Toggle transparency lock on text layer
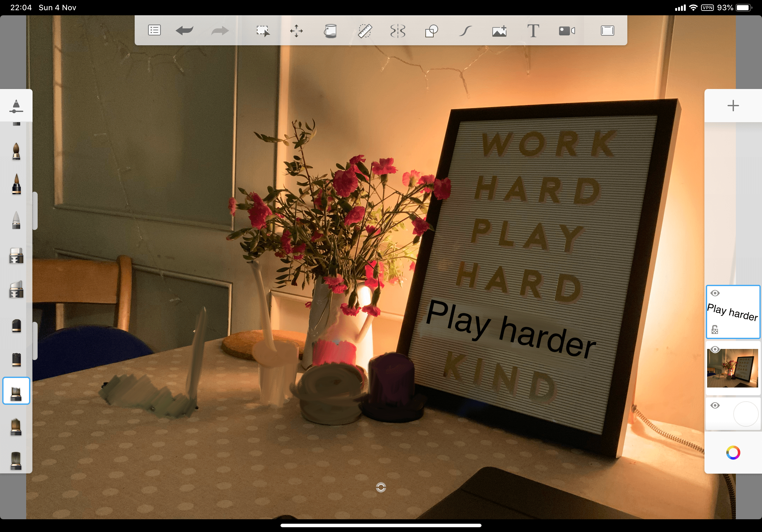This screenshot has height=532, width=762. [715, 330]
